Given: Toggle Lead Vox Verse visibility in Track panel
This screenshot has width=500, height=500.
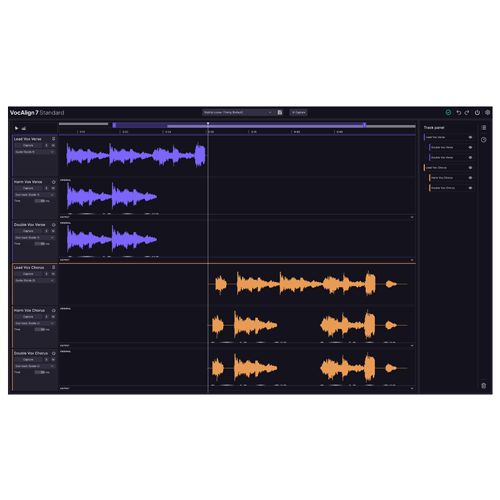Looking at the screenshot, I should pos(470,137).
